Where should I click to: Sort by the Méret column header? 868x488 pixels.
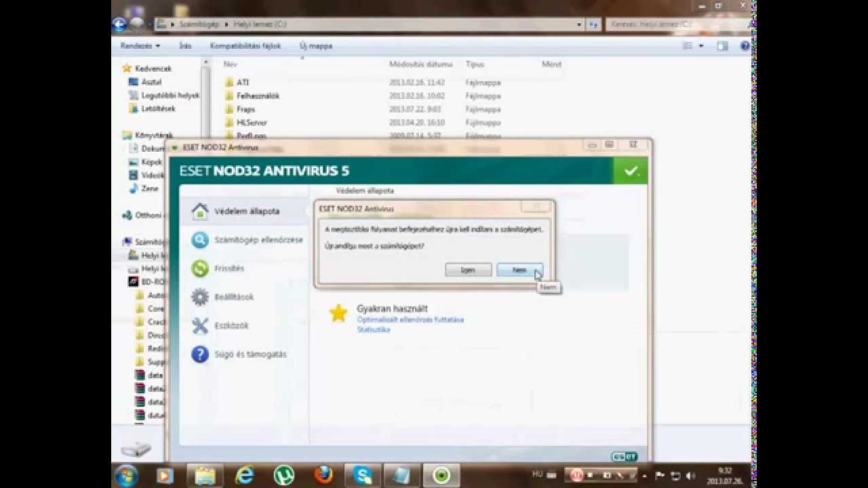(x=551, y=64)
